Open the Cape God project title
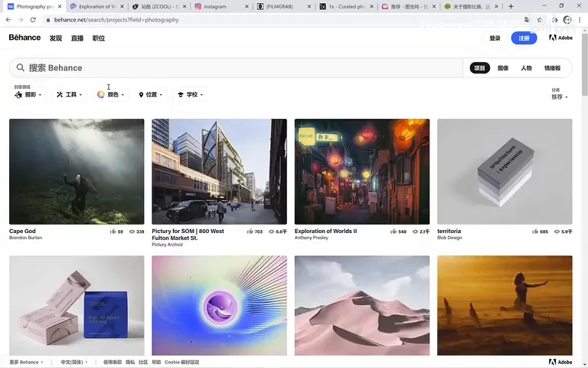 pos(22,231)
